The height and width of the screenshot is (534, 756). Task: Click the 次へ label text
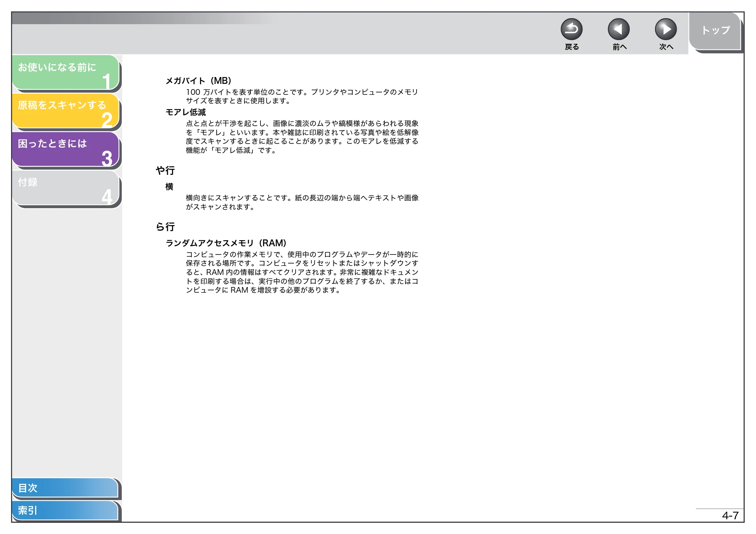tap(666, 47)
